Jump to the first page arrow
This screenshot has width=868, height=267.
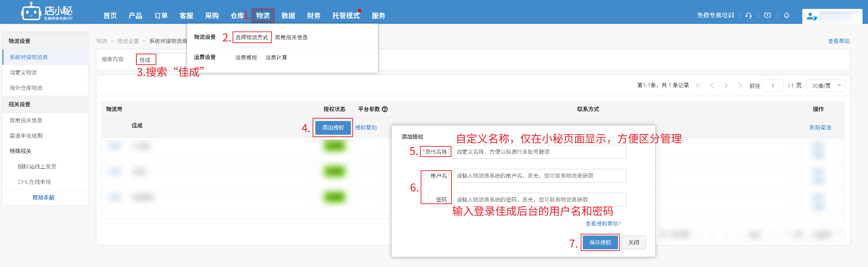698,85
